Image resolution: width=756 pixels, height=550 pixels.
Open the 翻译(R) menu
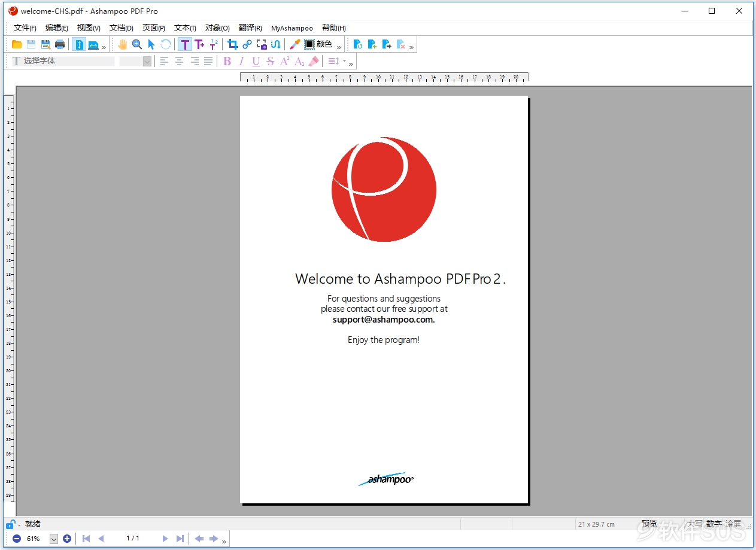pyautogui.click(x=250, y=28)
